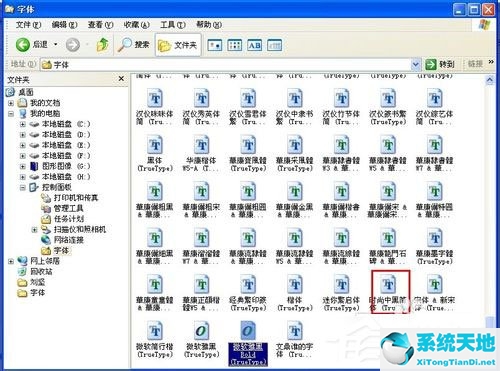The image size is (500, 371).
Task: Select the 微软简行楷 font file
Action: pos(155,340)
